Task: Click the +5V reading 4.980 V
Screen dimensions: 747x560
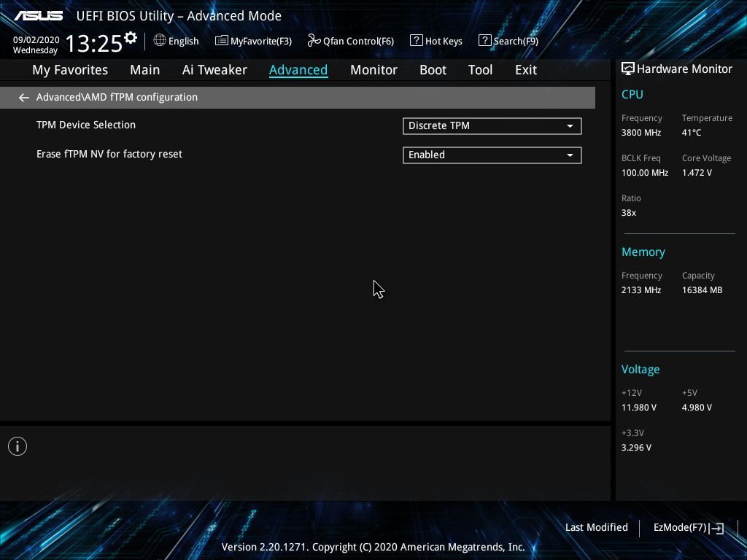Action: click(x=697, y=408)
